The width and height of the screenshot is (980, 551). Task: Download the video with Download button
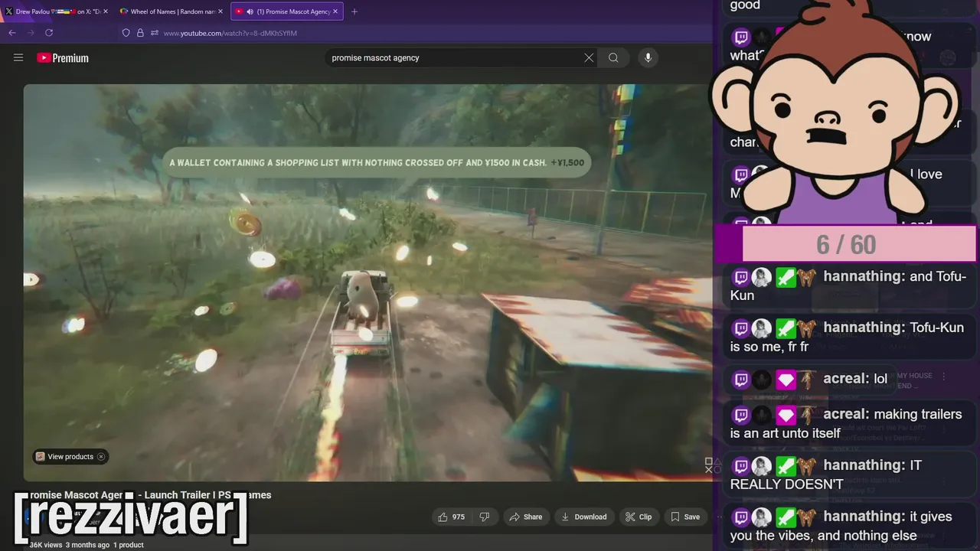[584, 517]
